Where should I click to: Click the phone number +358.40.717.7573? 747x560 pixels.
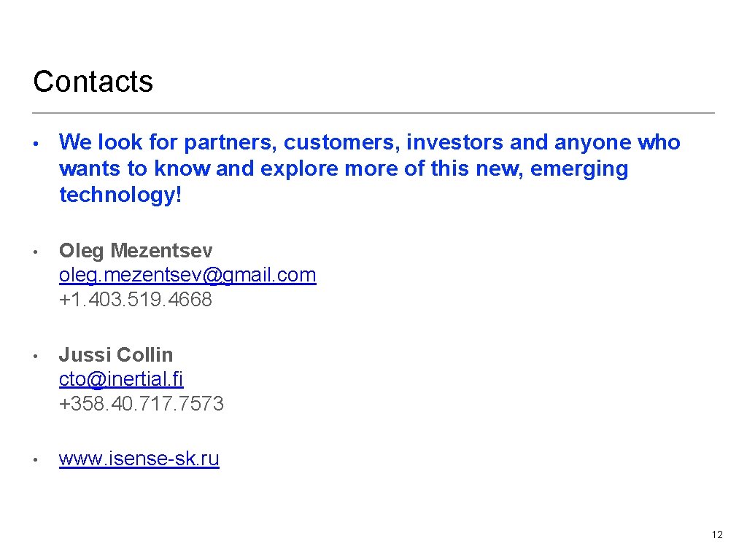[142, 403]
